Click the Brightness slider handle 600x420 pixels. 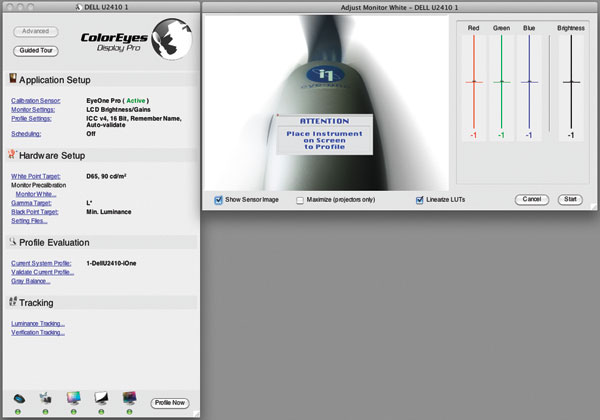[x=571, y=82]
